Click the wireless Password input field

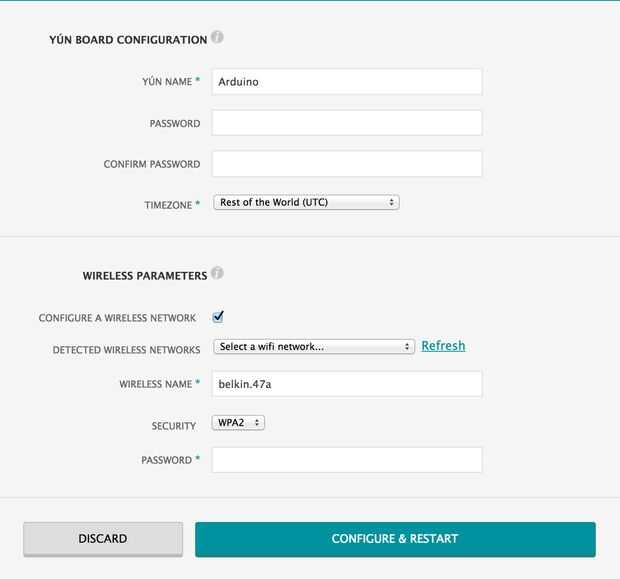tap(347, 460)
